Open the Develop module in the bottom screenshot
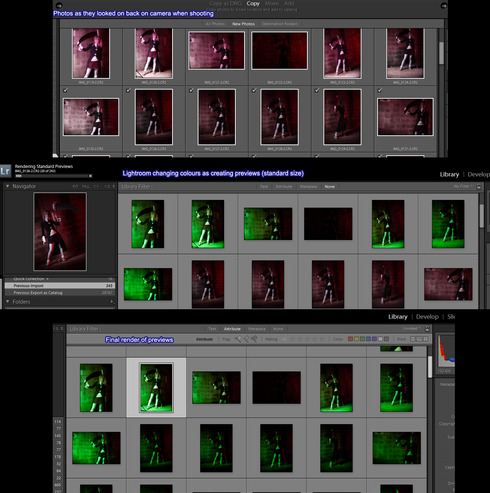The width and height of the screenshot is (490, 493). (x=427, y=317)
